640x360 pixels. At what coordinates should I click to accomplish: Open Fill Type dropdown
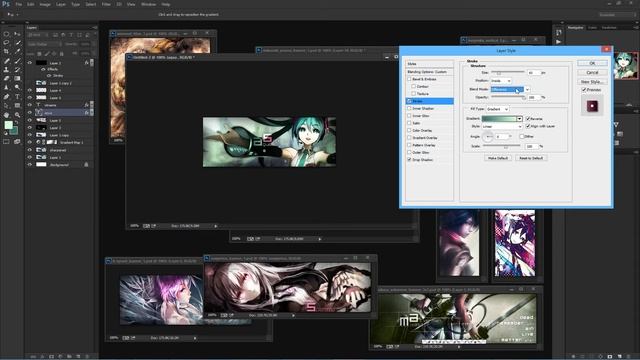pos(497,109)
